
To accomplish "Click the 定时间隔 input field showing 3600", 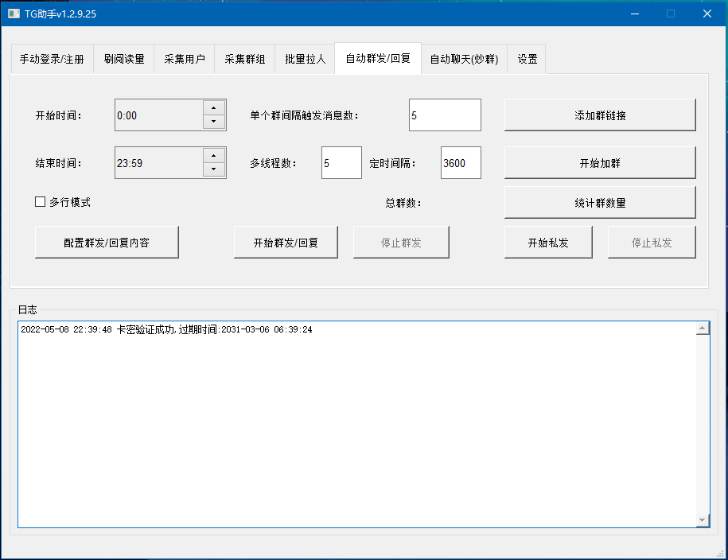I will pyautogui.click(x=461, y=163).
